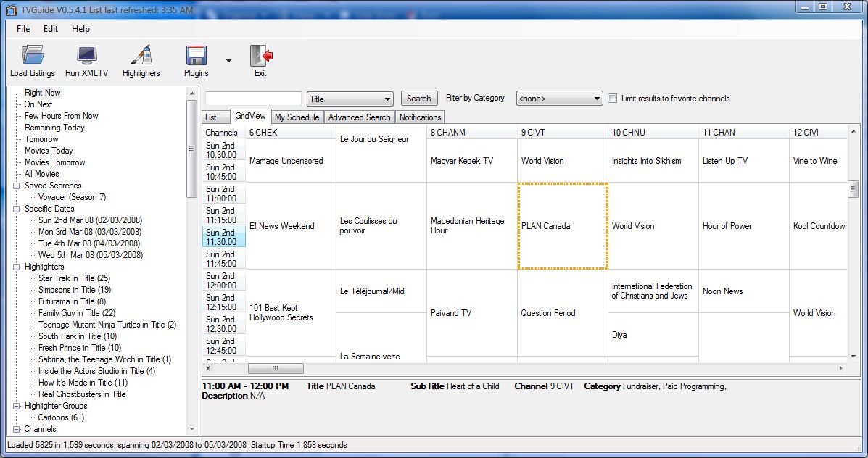Open the Advanced Search tab
This screenshot has width=868, height=458.
click(x=359, y=117)
